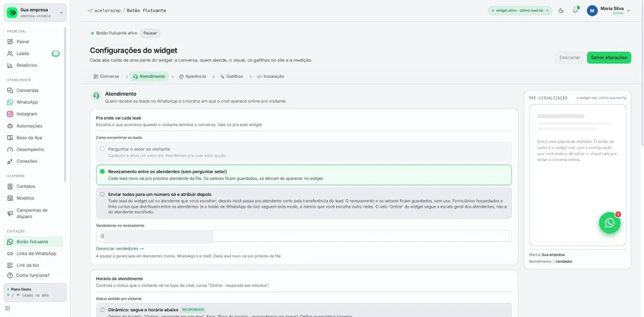Switch to the Conversa tab
644x317 pixels.
point(106,77)
